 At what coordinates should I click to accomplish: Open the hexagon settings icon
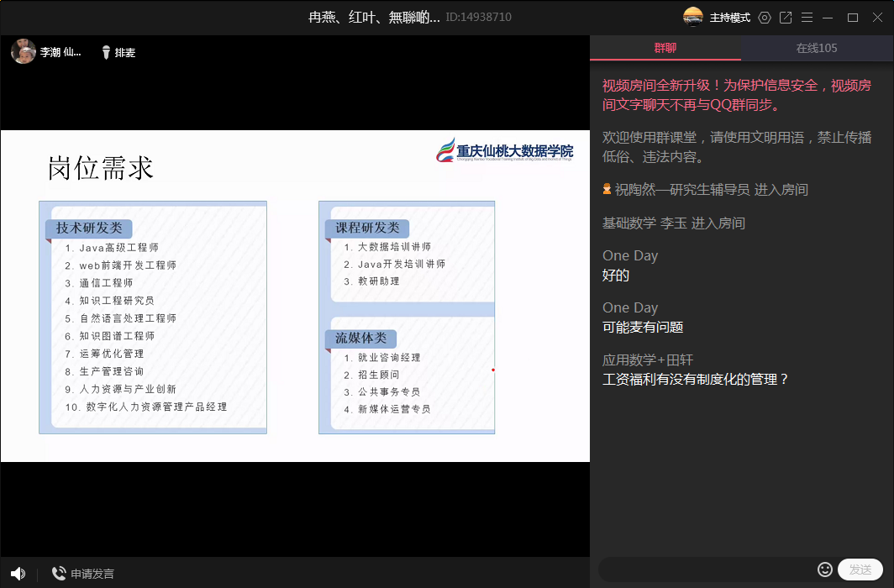764,18
